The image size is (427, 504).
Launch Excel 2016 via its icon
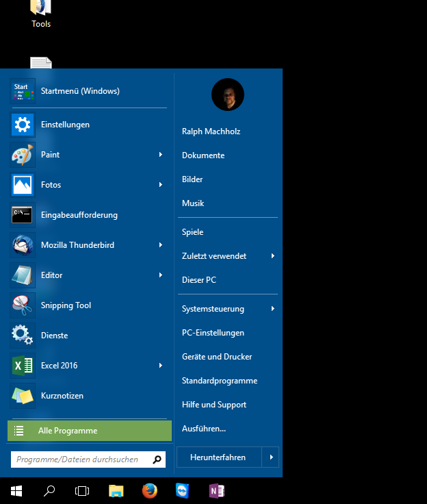[x=23, y=366]
